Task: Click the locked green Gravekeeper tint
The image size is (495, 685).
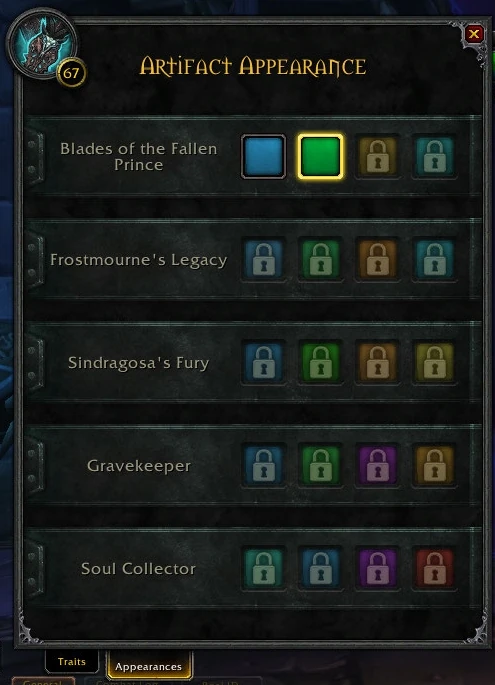Action: (x=320, y=466)
